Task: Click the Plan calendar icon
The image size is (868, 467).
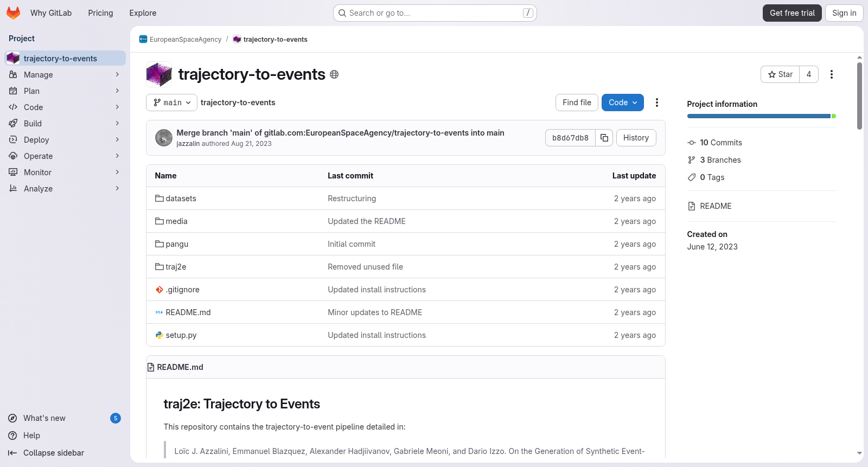Action: [x=13, y=91]
